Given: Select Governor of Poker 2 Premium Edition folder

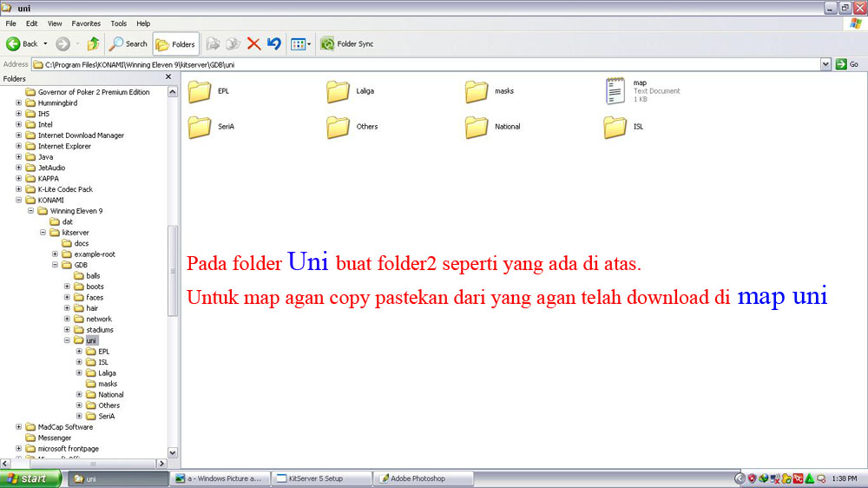Looking at the screenshot, I should tap(88, 92).
